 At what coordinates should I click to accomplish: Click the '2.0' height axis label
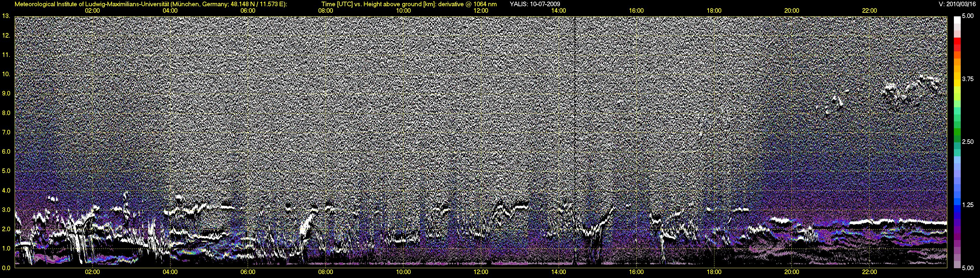pos(6,229)
